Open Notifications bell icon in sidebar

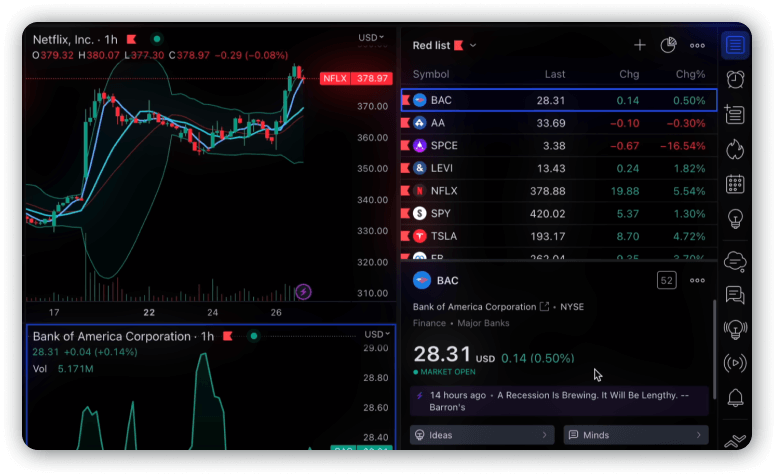[x=735, y=398]
